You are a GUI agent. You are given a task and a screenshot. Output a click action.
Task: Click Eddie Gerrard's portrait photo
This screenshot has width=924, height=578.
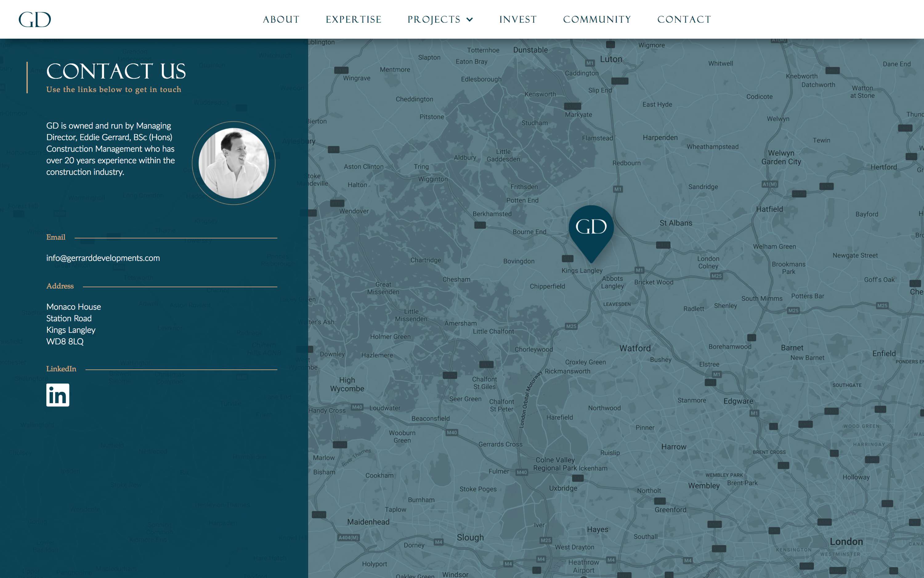(234, 163)
